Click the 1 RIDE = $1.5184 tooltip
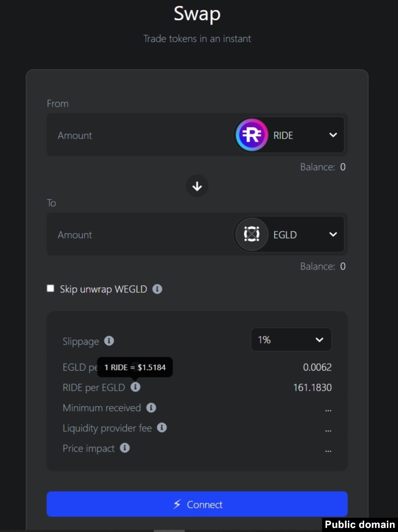Screen dimensions: 398x532 [x=135, y=367]
